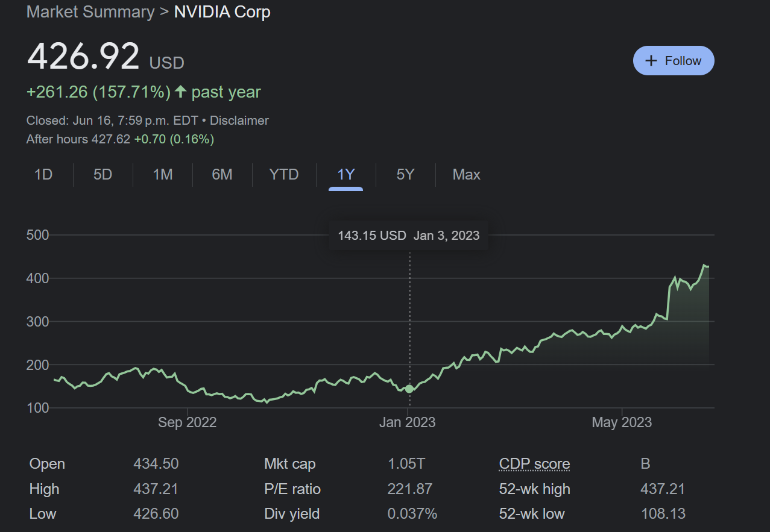
Task: Click the May 2023 axis label
Action: point(622,422)
